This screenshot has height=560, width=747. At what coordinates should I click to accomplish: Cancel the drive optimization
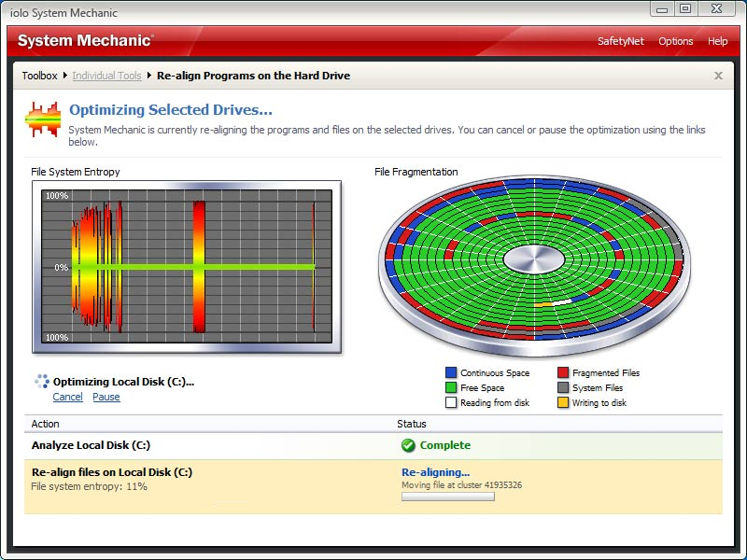click(67, 397)
